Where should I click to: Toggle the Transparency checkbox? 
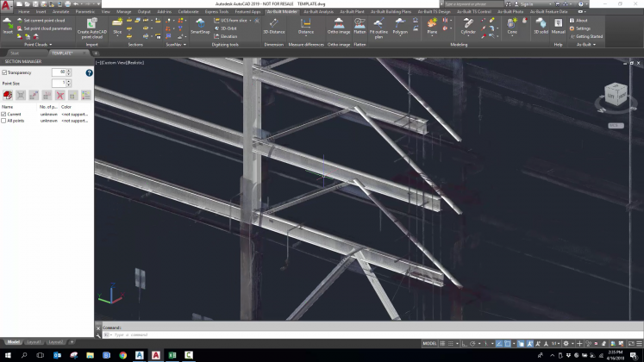point(4,72)
